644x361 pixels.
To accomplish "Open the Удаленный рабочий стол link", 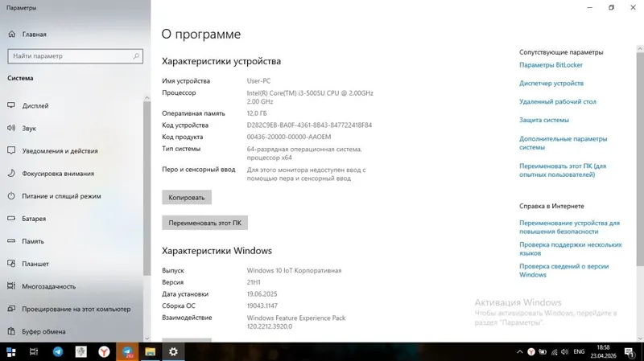I will (557, 102).
